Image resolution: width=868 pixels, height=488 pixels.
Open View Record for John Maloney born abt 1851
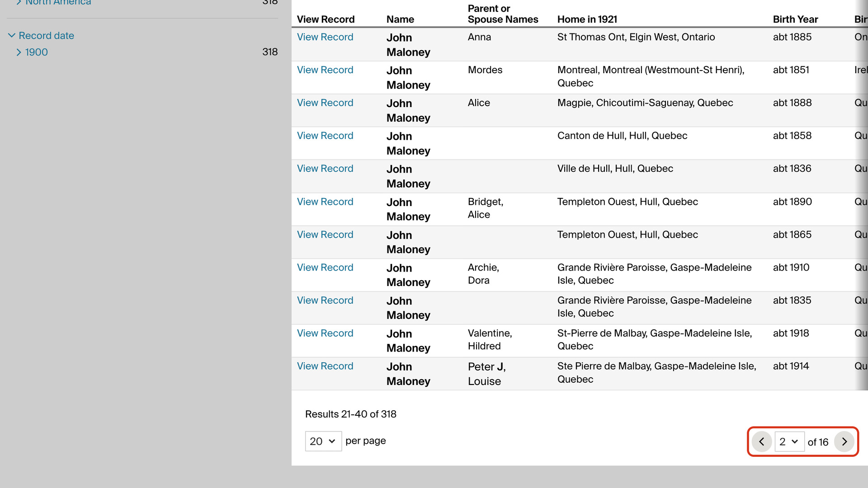[325, 70]
